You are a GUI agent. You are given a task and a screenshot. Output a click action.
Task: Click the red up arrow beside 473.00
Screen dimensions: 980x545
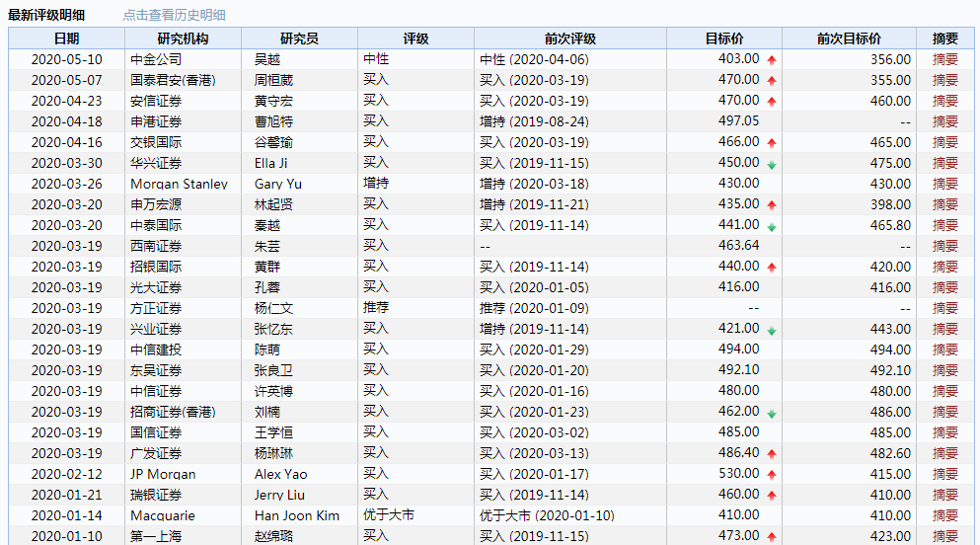(x=772, y=536)
